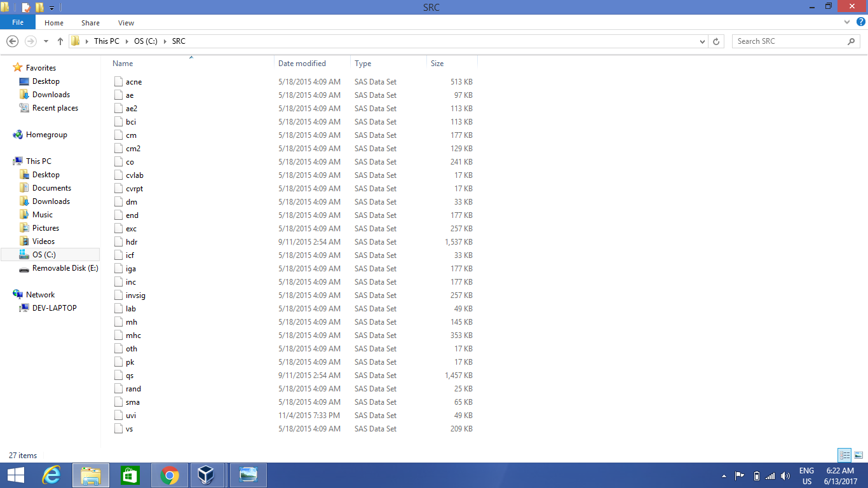Screen dimensions: 868x488
Task: Open Google Chrome from the taskbar
Action: click(169, 475)
